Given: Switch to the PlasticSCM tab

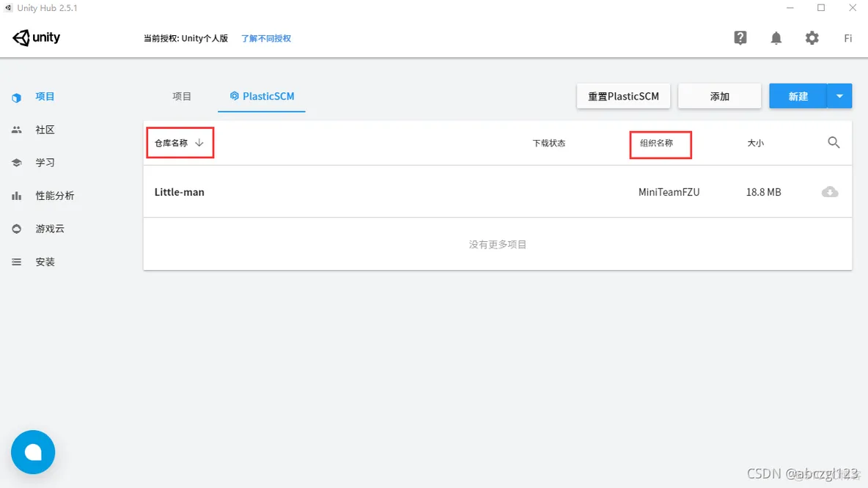Looking at the screenshot, I should coord(261,96).
